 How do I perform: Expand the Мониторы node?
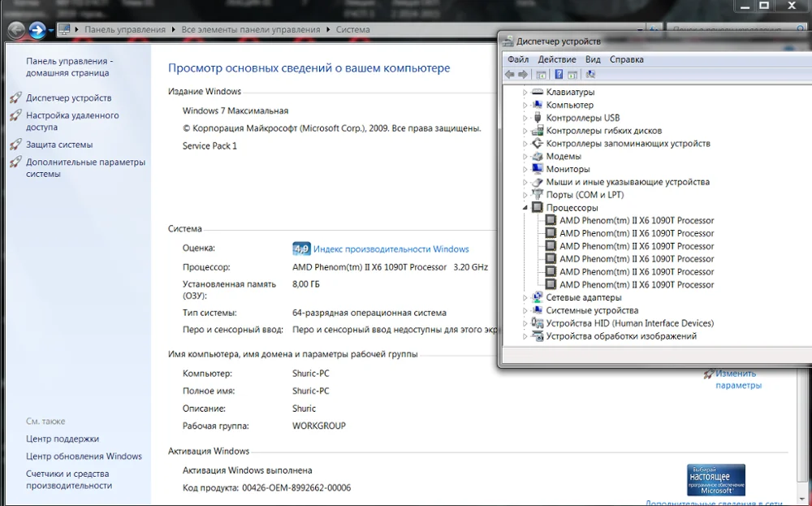coord(525,170)
